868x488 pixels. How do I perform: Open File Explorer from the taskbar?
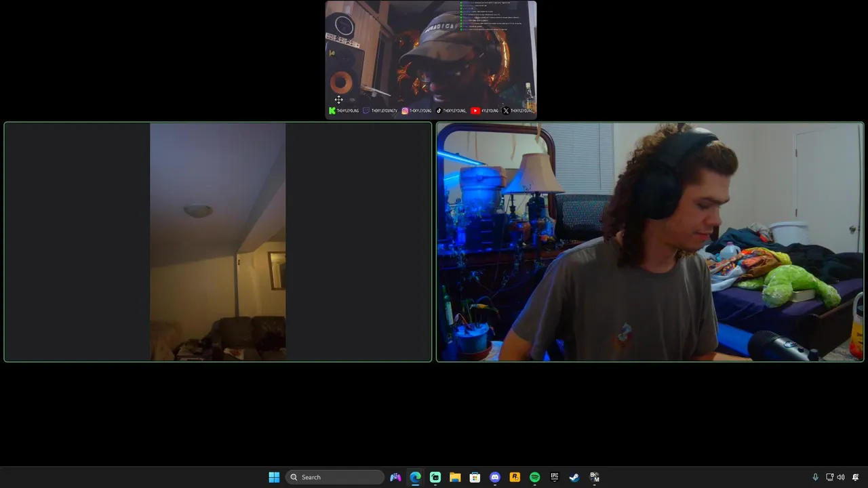(455, 477)
